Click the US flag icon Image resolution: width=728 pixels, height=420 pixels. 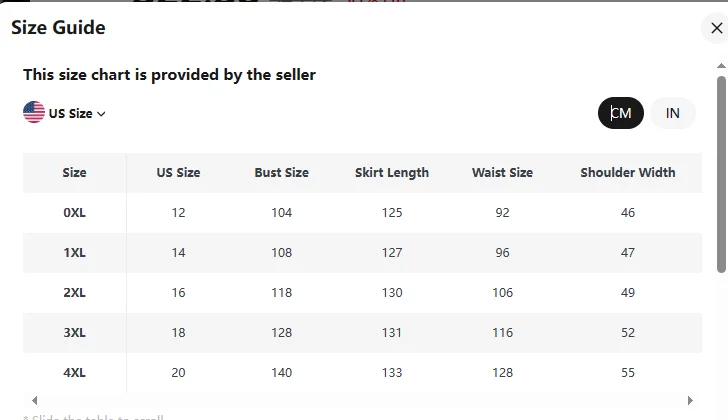pos(34,113)
